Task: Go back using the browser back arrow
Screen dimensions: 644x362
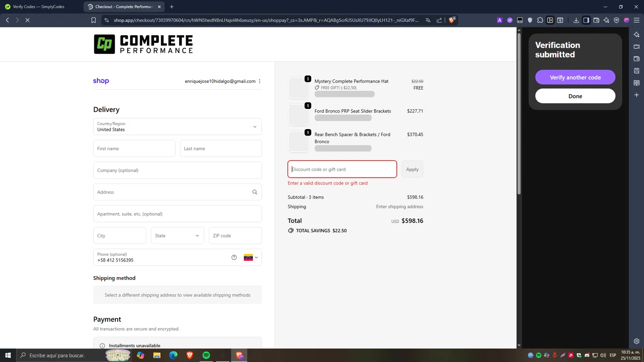Action: pyautogui.click(x=7, y=20)
